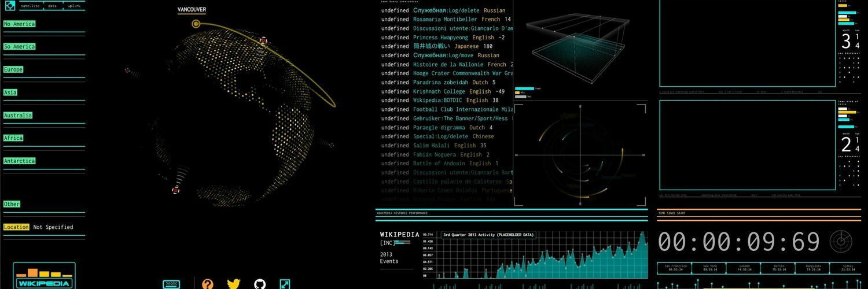Click the Paradrina zobeidah Dutch row
This screenshot has height=289, width=868.
pyautogui.click(x=439, y=82)
